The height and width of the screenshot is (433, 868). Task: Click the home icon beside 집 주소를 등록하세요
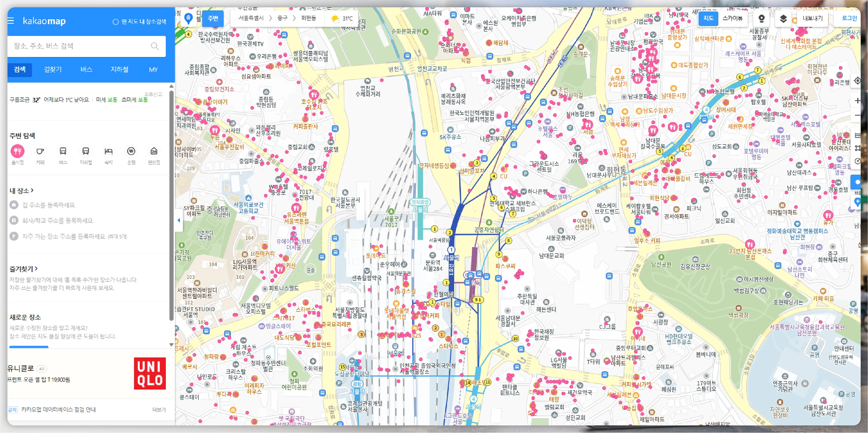coord(14,205)
